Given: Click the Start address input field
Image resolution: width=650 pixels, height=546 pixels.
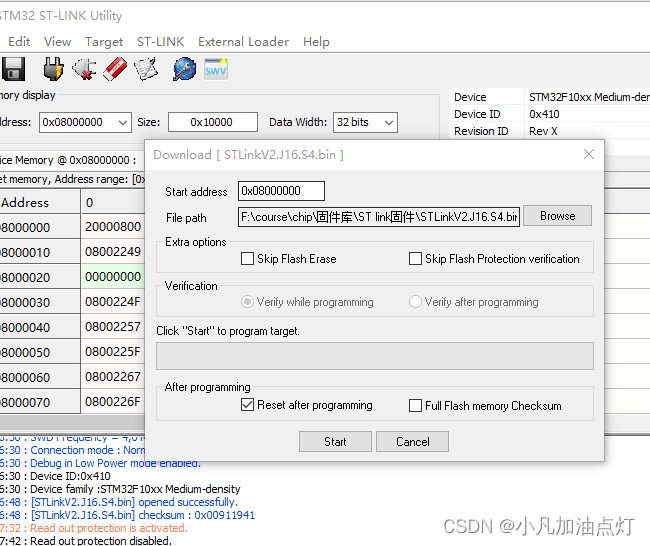Looking at the screenshot, I should [x=281, y=191].
